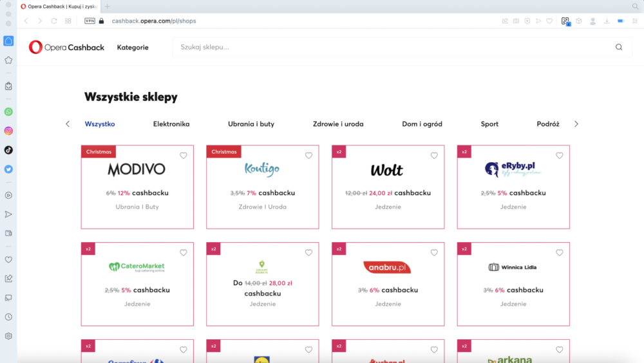Open the flow arrow icon in sidebar
Image resolution: width=644 pixels, height=363 pixels.
point(8,214)
